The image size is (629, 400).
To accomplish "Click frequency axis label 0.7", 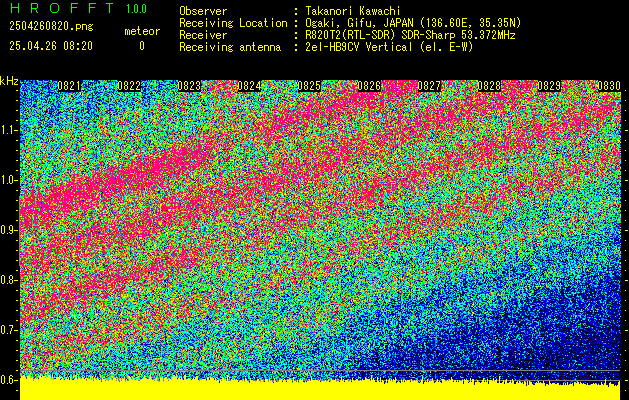I will [x=7, y=330].
